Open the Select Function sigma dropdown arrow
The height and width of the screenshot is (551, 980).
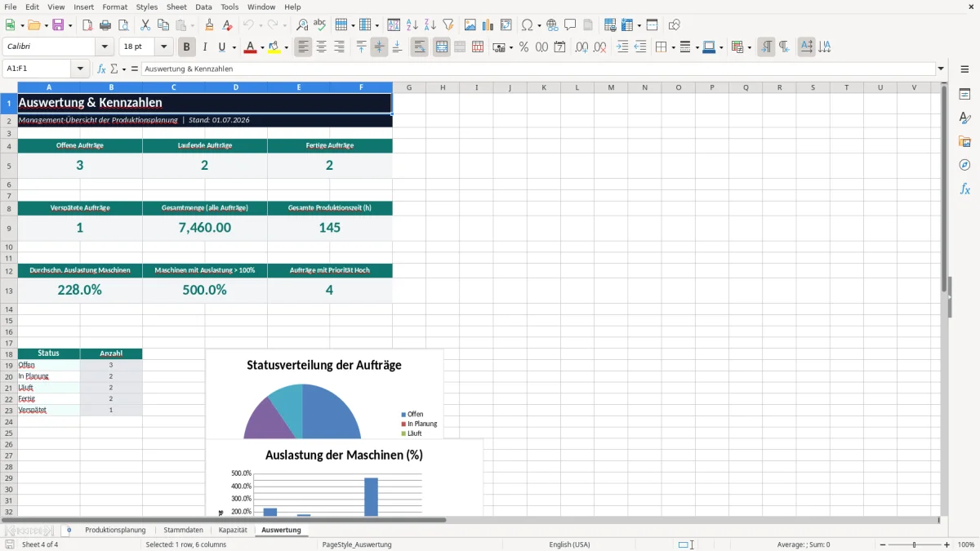pos(122,69)
